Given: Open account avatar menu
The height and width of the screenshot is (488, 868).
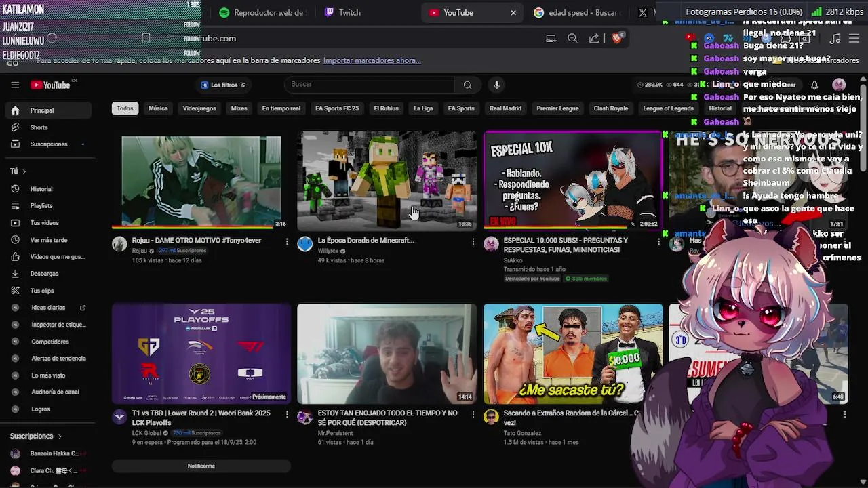Looking at the screenshot, I should click(839, 85).
